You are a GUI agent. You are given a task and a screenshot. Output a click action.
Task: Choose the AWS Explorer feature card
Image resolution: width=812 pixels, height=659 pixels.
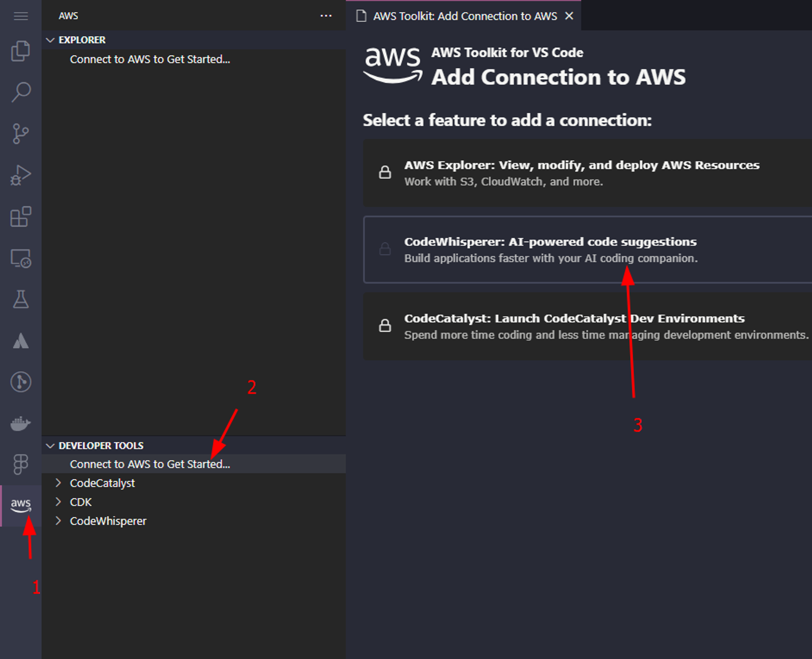pos(587,173)
